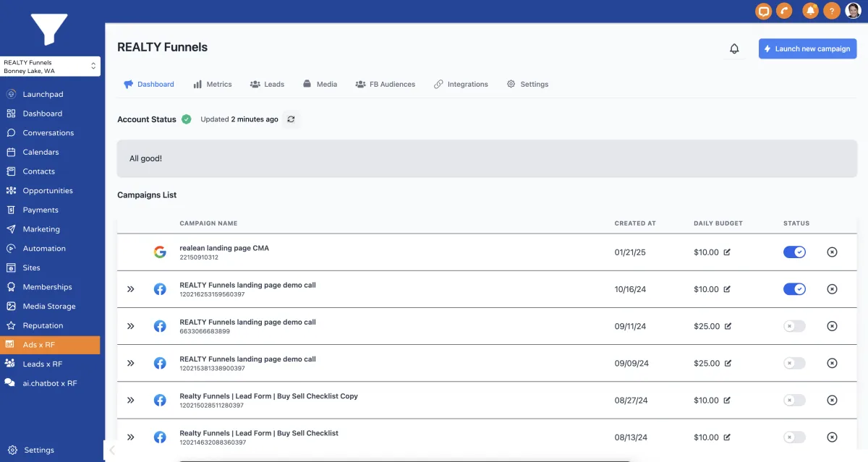Screen dimensions: 868x462
Task: Open the user profile avatar
Action: coord(853,11)
